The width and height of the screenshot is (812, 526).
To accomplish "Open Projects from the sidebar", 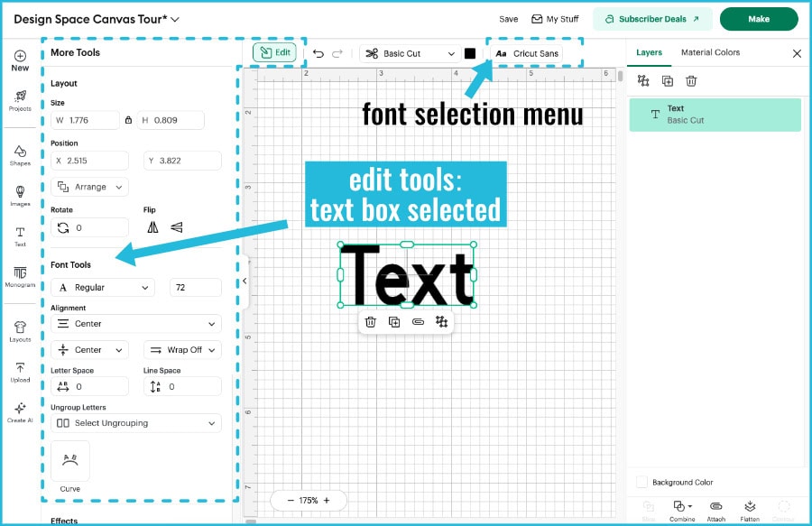I will 20,100.
